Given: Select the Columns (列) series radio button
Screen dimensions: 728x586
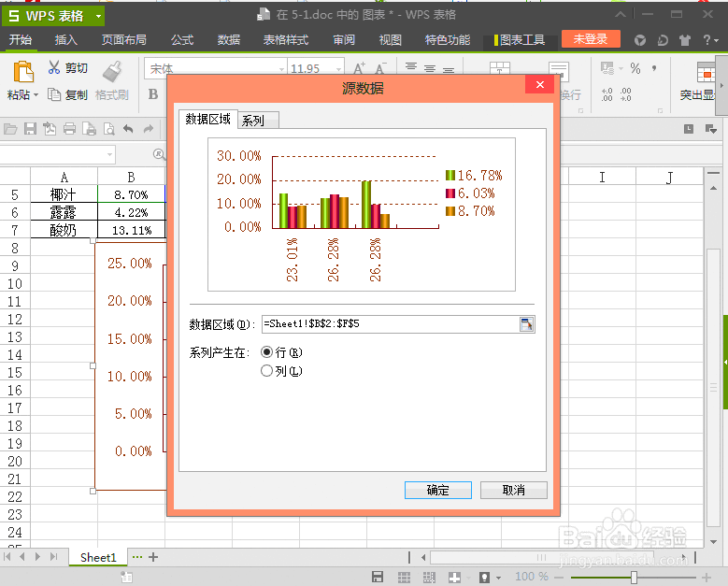Looking at the screenshot, I should (266, 370).
